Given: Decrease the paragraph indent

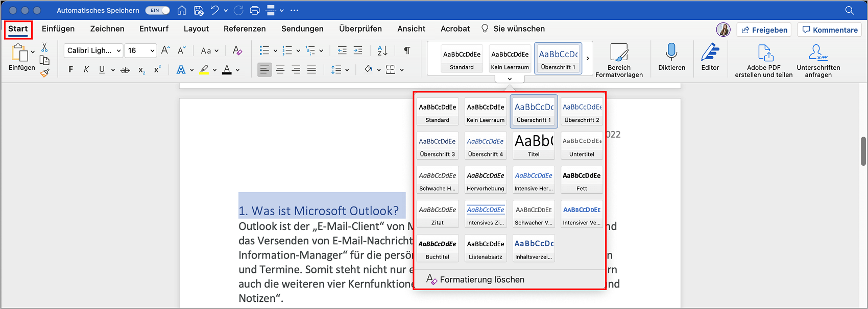Looking at the screenshot, I should click(342, 50).
